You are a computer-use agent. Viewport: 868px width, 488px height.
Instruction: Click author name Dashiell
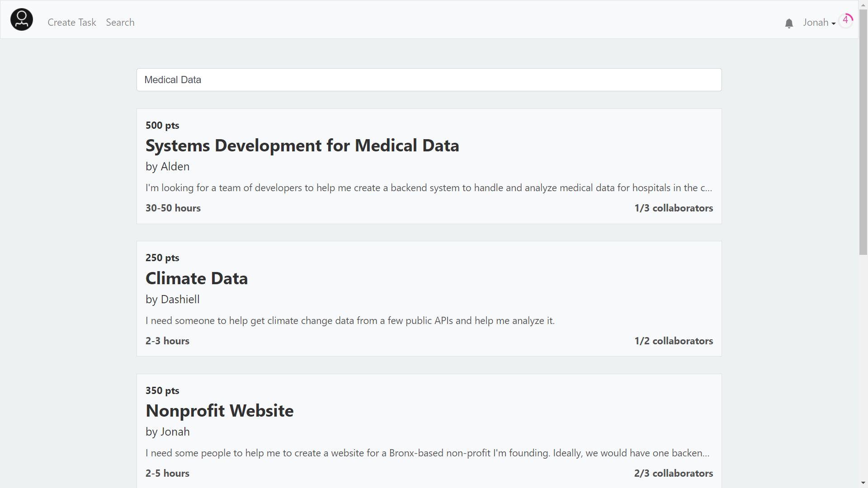tap(180, 300)
